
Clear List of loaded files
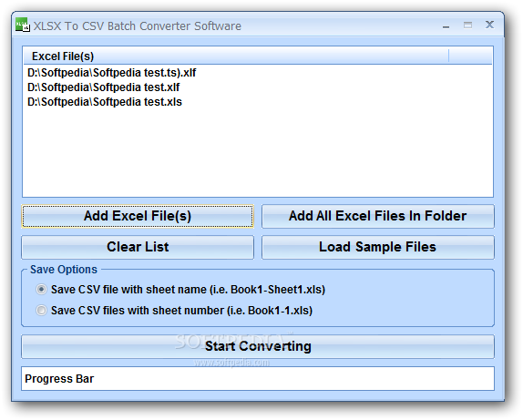coord(138,247)
